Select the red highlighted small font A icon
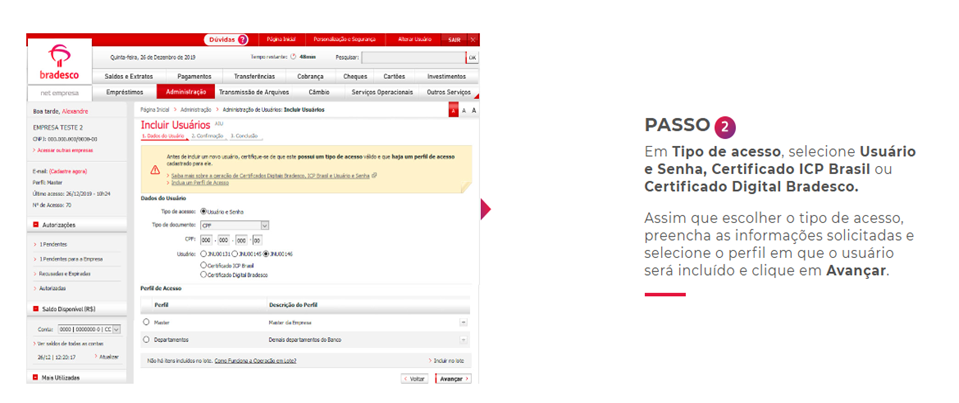This screenshot has width=959, height=403. 453,109
